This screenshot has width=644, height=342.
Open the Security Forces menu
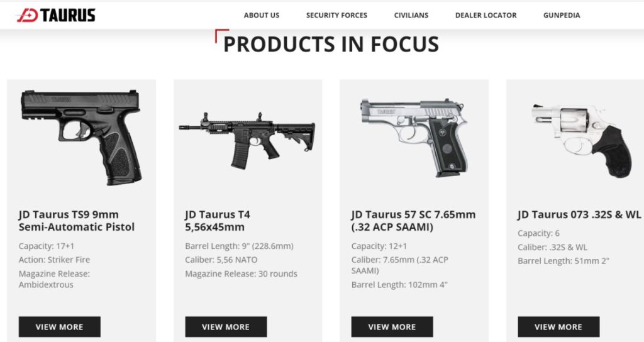pos(337,15)
